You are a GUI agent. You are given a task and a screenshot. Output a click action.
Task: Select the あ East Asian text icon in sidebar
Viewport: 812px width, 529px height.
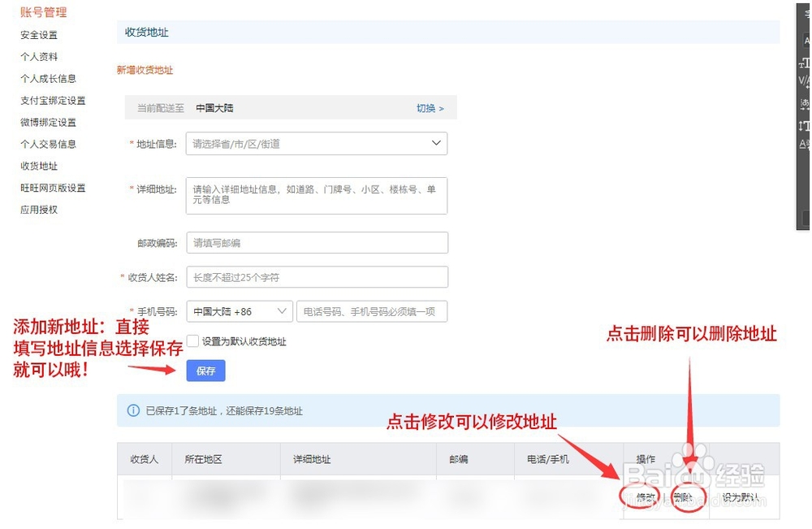[x=804, y=104]
